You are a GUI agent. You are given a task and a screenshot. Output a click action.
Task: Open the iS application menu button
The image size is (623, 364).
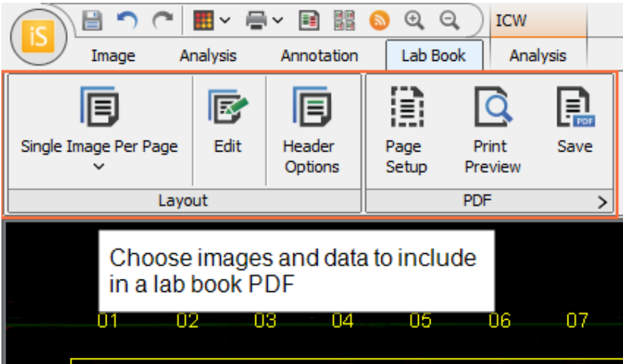point(38,37)
